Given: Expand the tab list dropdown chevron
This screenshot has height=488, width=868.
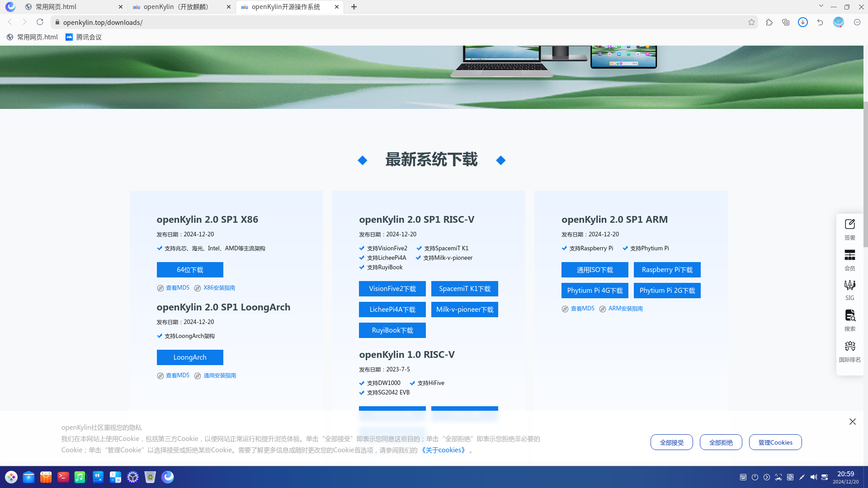Looking at the screenshot, I should click(821, 6).
